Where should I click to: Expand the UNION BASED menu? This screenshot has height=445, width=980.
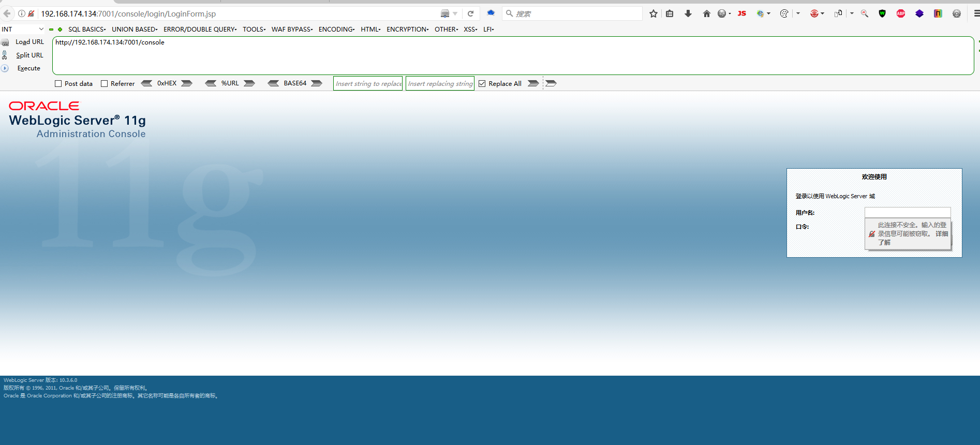pyautogui.click(x=135, y=29)
